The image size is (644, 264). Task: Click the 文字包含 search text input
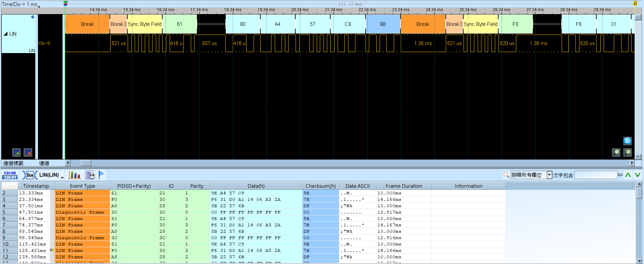(x=595, y=175)
